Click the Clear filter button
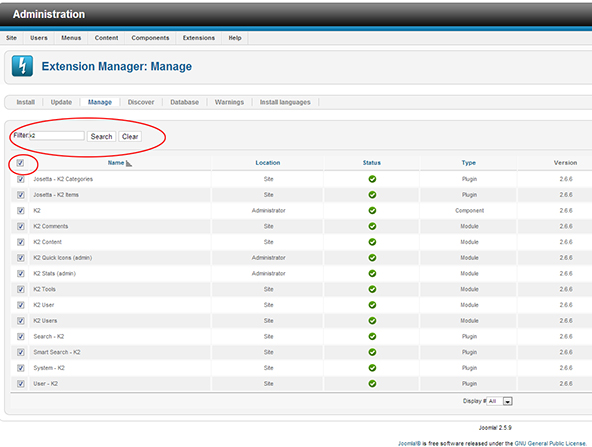 [x=130, y=136]
